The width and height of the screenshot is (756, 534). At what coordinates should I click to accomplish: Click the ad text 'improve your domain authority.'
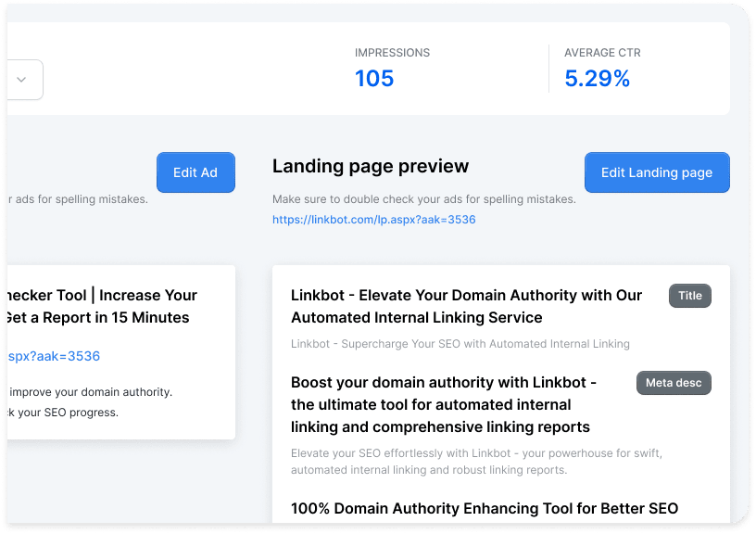pos(91,392)
